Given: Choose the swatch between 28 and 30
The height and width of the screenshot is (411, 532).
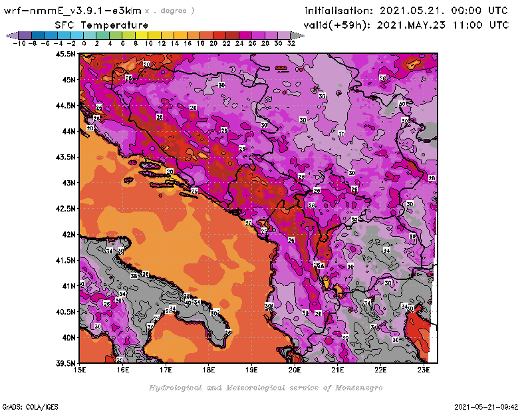Looking at the screenshot, I should [x=271, y=35].
